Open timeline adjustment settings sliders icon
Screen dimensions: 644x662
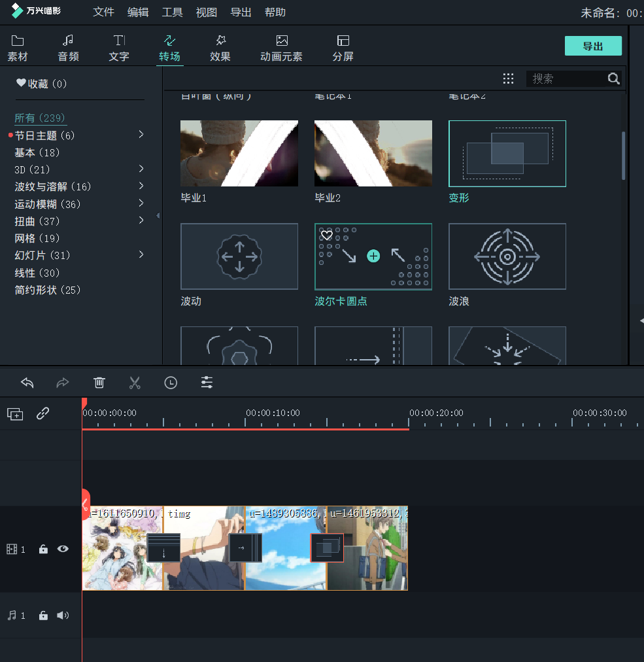click(x=207, y=382)
